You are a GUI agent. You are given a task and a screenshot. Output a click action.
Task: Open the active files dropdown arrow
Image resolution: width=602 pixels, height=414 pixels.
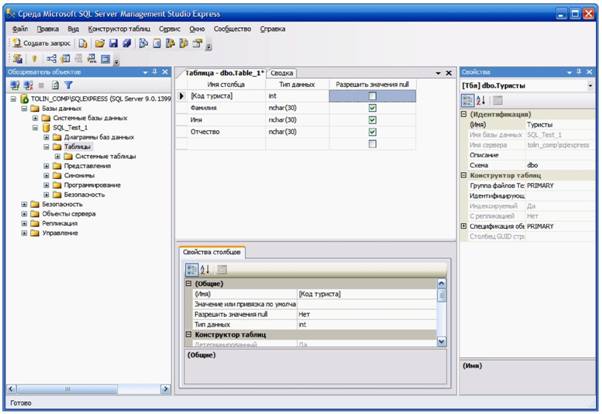438,73
